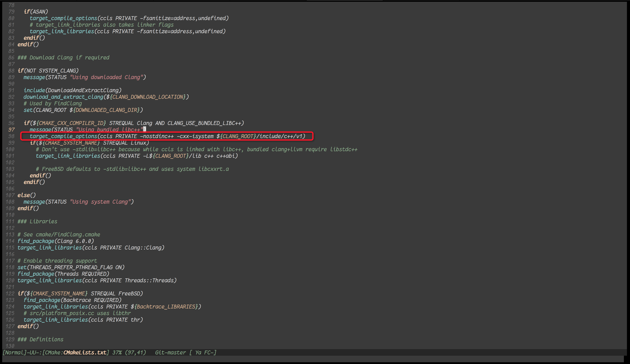Click the cursor block after bundled libc++ string
630x364 pixels.
click(x=145, y=130)
